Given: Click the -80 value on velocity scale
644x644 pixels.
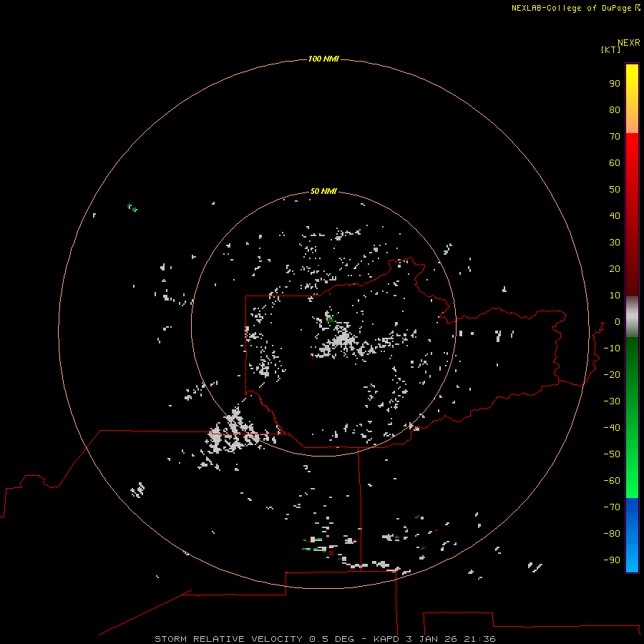Looking at the screenshot, I should [612, 534].
